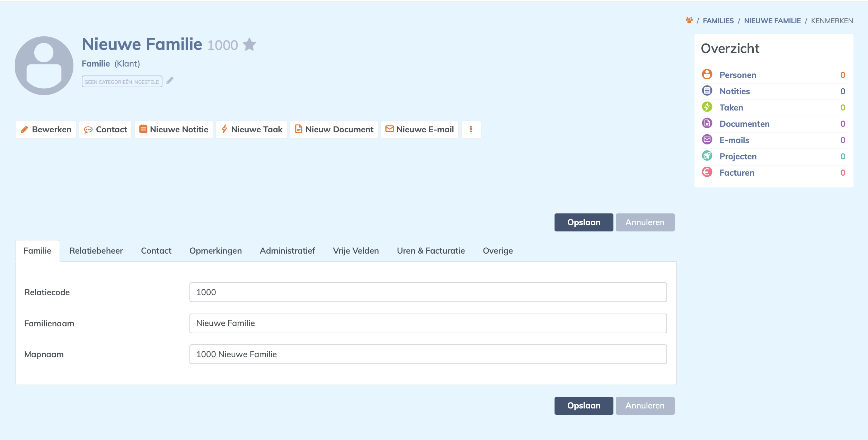Image resolution: width=868 pixels, height=440 pixels.
Task: Click the favorite star next to Nieuwe Familie
Action: coord(249,45)
